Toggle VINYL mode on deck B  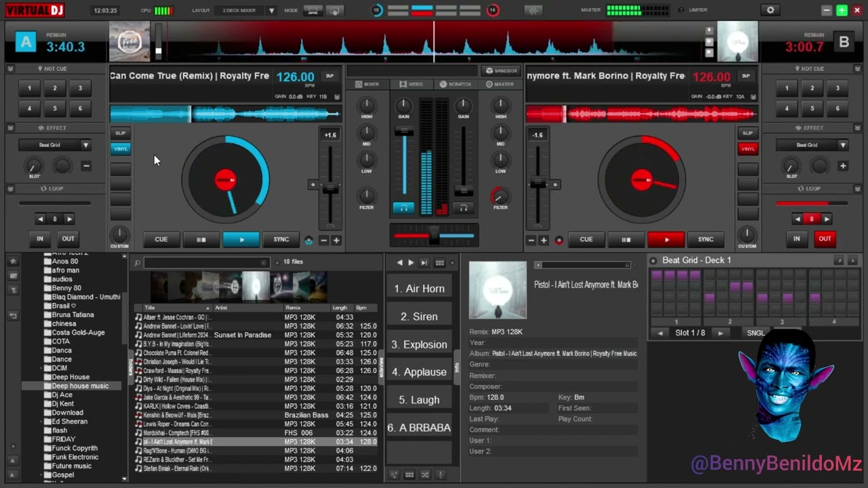coord(748,148)
